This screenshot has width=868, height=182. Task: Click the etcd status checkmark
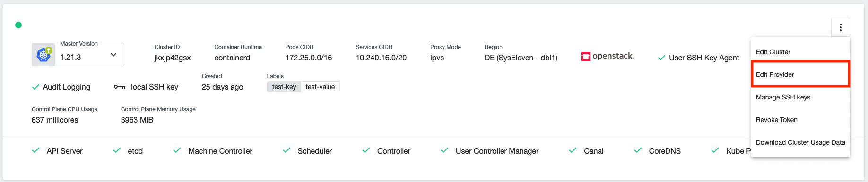[x=117, y=150]
